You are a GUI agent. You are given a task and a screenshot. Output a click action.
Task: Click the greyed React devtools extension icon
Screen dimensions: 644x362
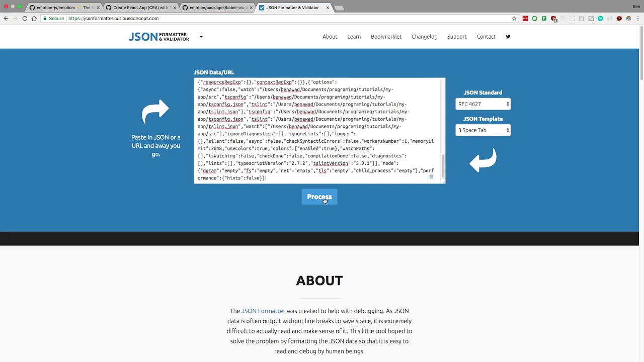(572, 19)
